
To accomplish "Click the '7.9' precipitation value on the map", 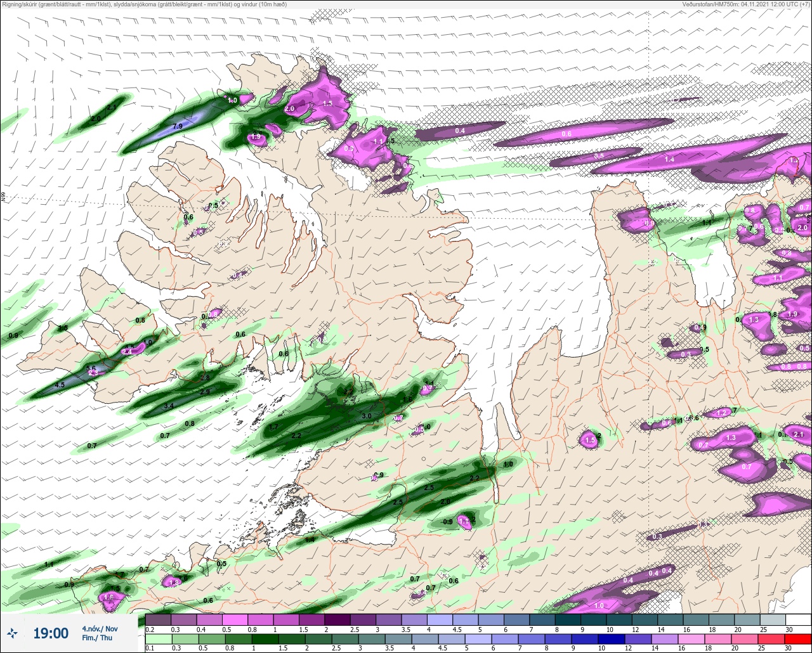I will click(x=178, y=127).
